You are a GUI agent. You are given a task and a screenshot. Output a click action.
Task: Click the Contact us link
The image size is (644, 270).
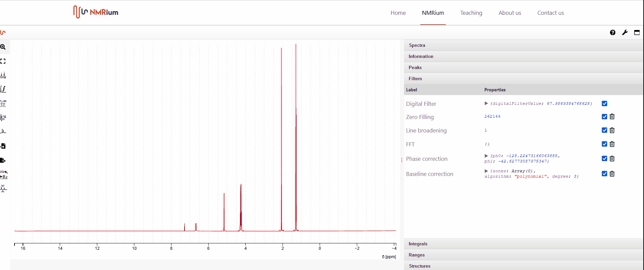pos(551,13)
